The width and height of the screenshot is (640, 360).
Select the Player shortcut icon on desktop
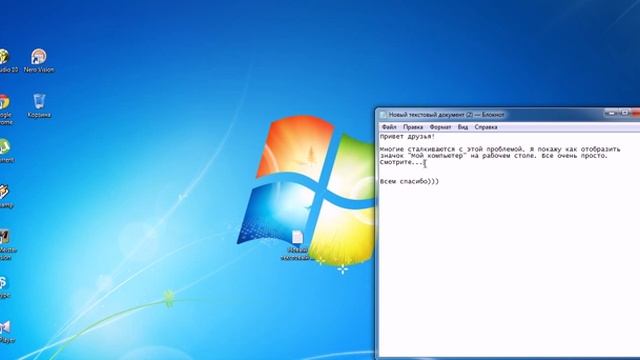click(6, 332)
